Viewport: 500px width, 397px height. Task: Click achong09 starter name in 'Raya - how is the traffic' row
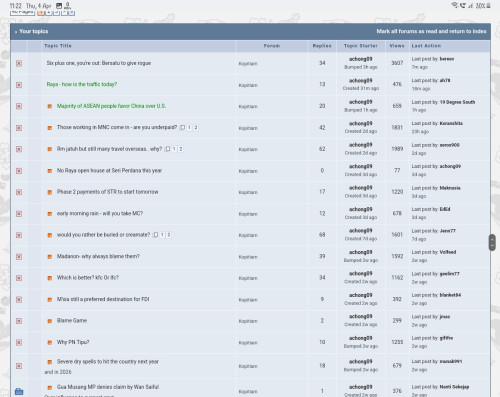[361, 81]
